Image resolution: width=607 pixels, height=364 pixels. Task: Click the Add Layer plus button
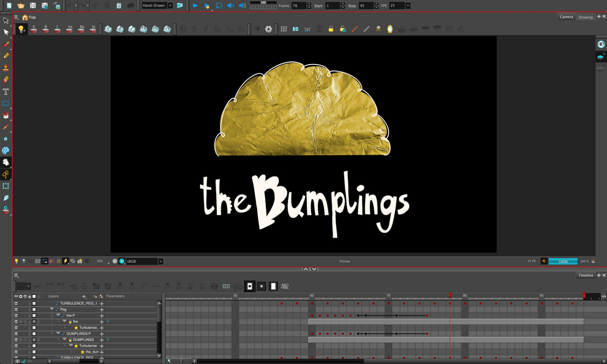tap(84, 296)
